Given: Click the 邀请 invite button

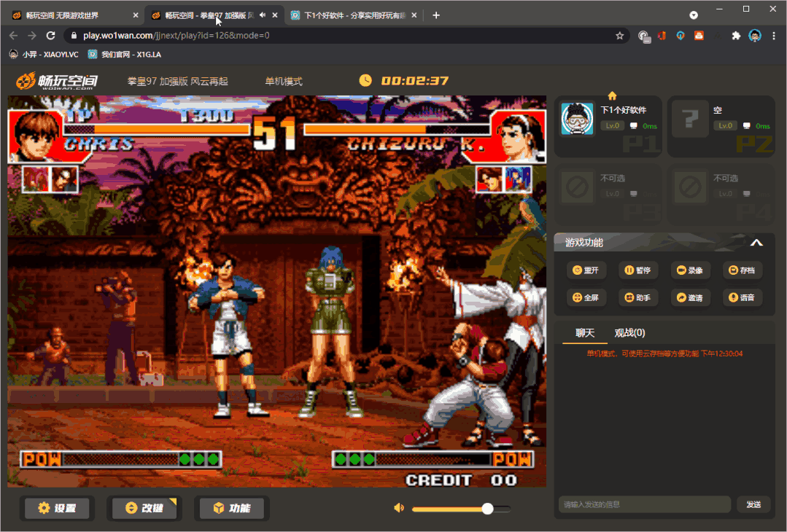Looking at the screenshot, I should (x=689, y=297).
